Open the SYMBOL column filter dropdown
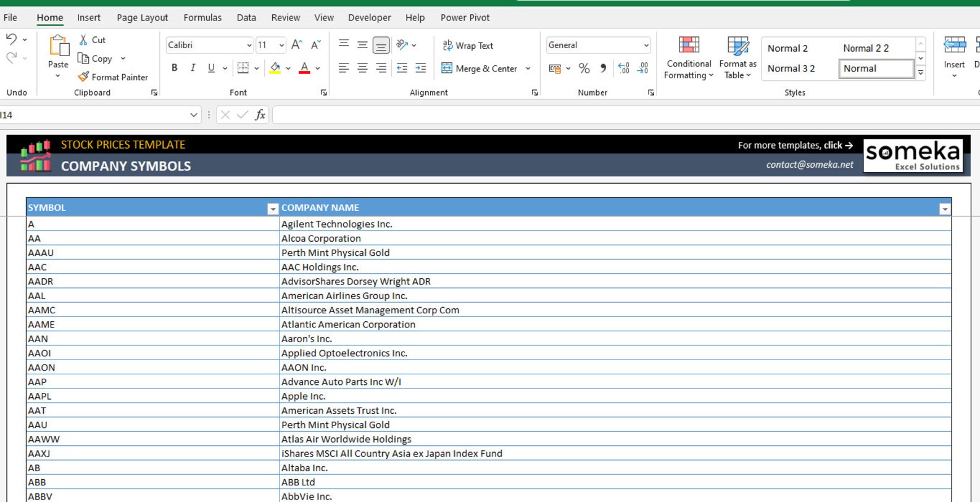The width and height of the screenshot is (980, 502). pos(272,209)
